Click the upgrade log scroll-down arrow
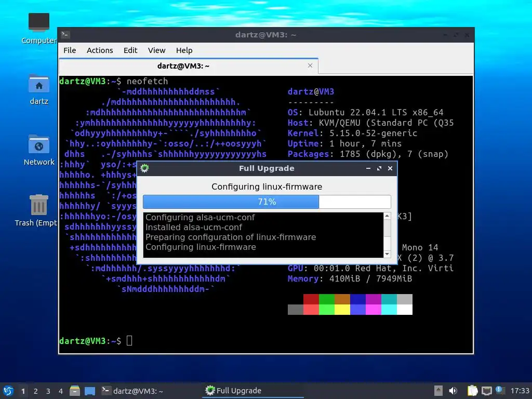The image size is (532, 399). point(387,254)
